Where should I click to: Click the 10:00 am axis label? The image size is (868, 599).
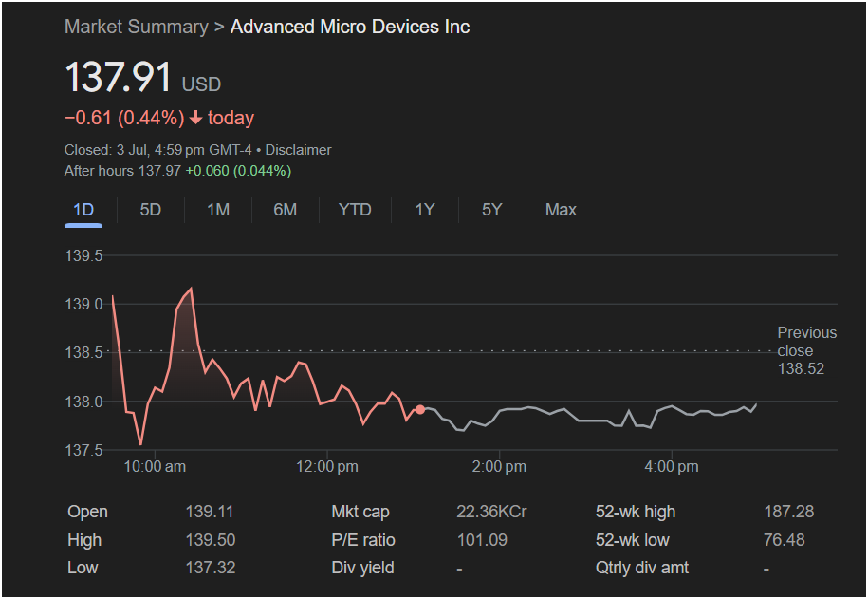click(x=155, y=466)
